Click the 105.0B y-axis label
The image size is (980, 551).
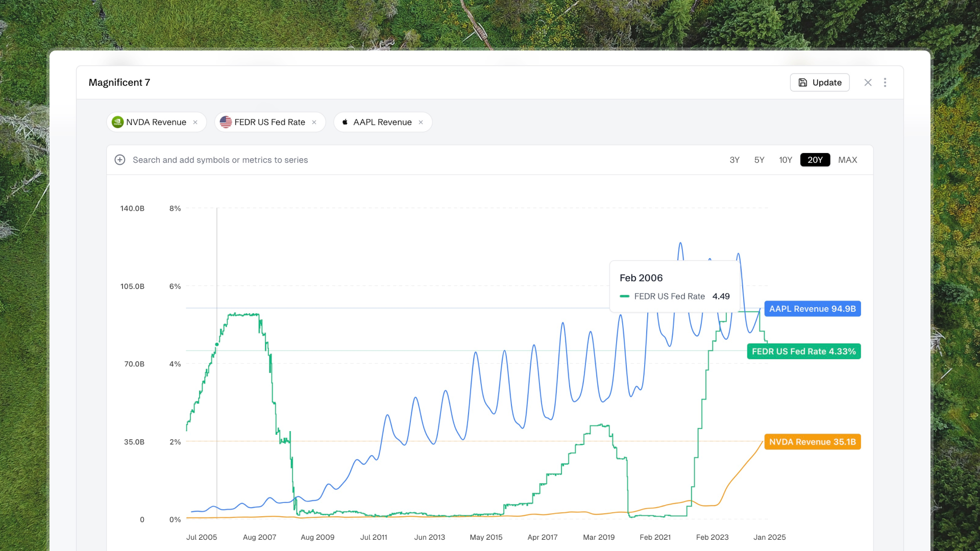click(132, 287)
